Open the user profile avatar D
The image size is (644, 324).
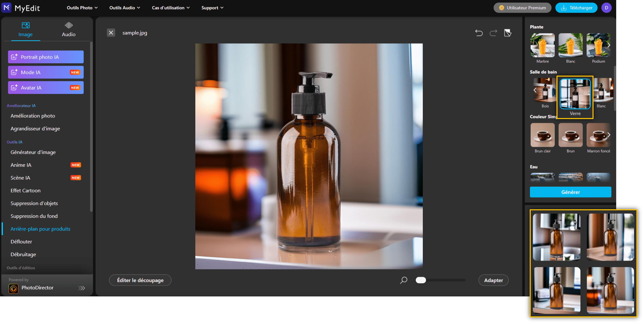[606, 8]
